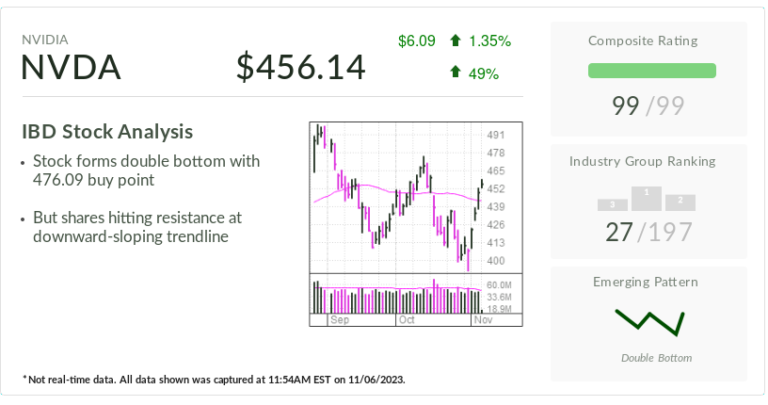Click the green up arrow beside 49%
Screen dimensions: 768x405
(455, 71)
